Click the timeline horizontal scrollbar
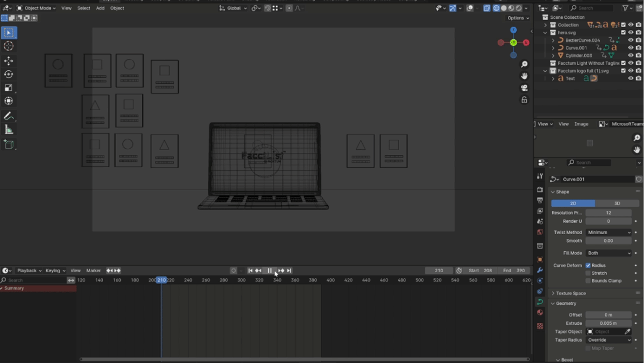The width and height of the screenshot is (644, 363). click(x=304, y=359)
